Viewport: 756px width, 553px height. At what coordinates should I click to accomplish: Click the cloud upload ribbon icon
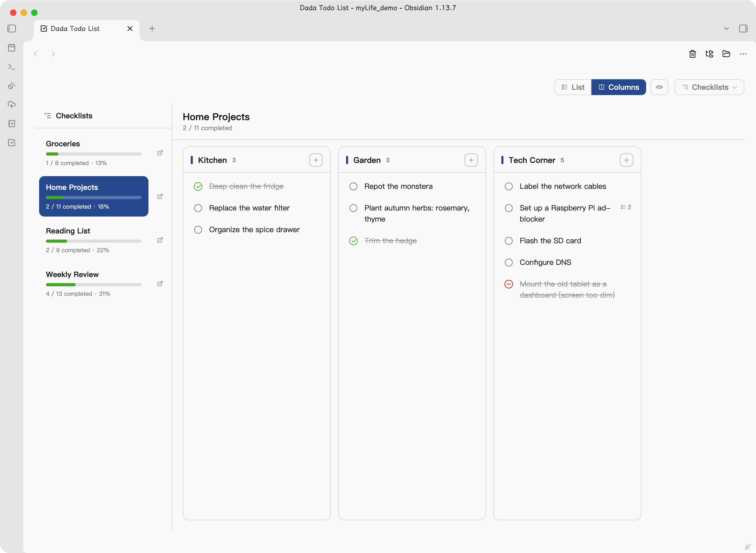(12, 104)
